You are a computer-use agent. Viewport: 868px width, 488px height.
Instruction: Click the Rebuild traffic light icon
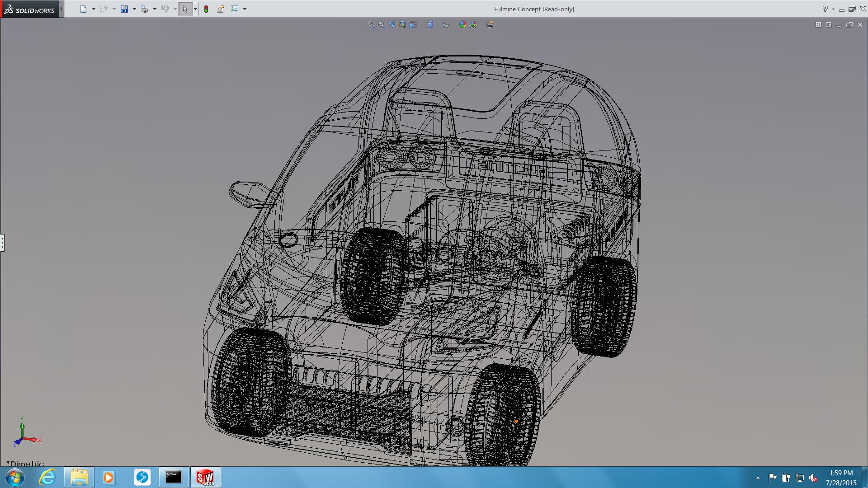pyautogui.click(x=206, y=9)
